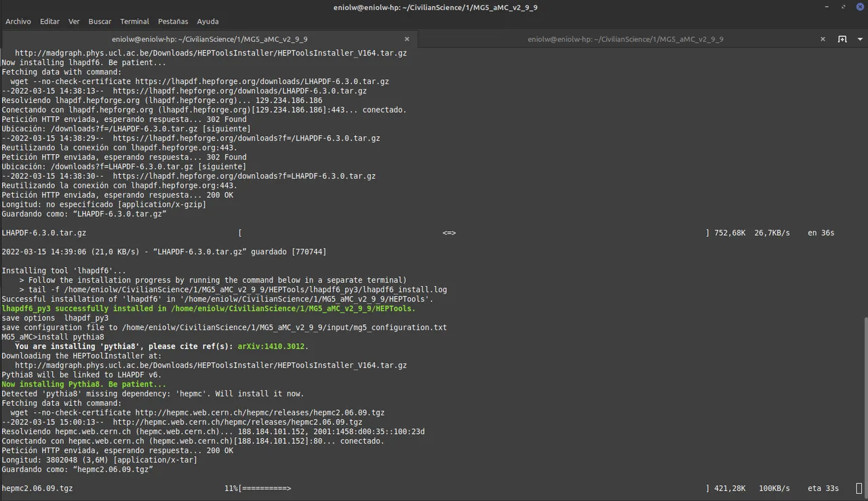This screenshot has height=501, width=868.
Task: Click the 'Successful installation of lhapdf6' line
Action: coord(217,299)
